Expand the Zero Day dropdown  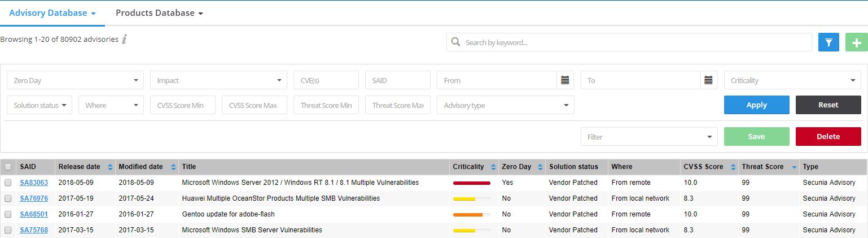tap(75, 80)
